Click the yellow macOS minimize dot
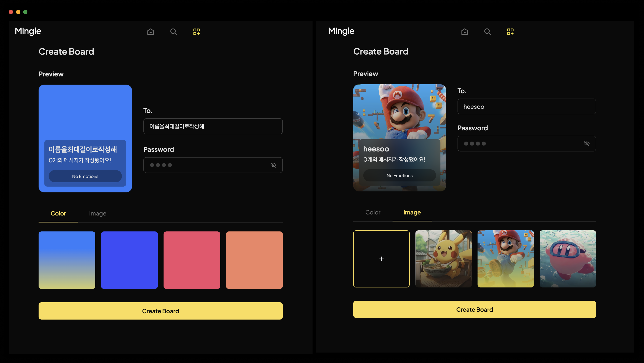 coord(18,12)
